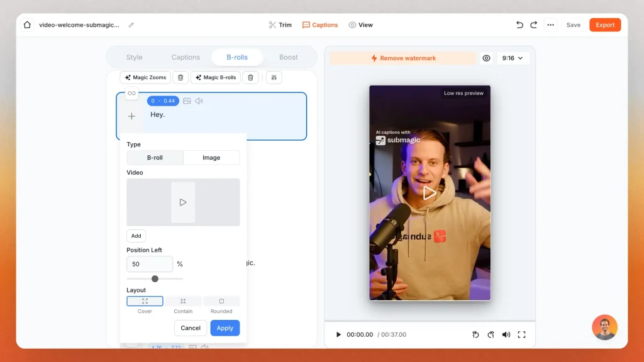Open Magic Zooms with the sparkle icon
The image size is (644, 362).
pos(145,77)
